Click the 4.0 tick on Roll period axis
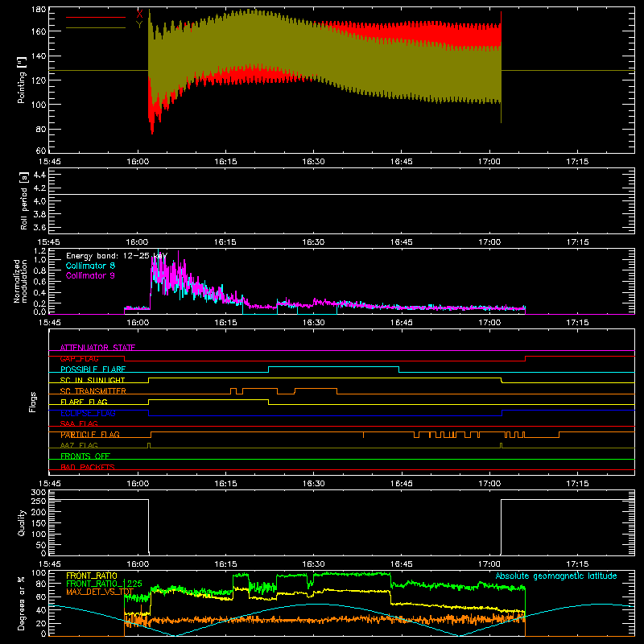Image resolution: width=644 pixels, height=644 pixels. click(39, 201)
